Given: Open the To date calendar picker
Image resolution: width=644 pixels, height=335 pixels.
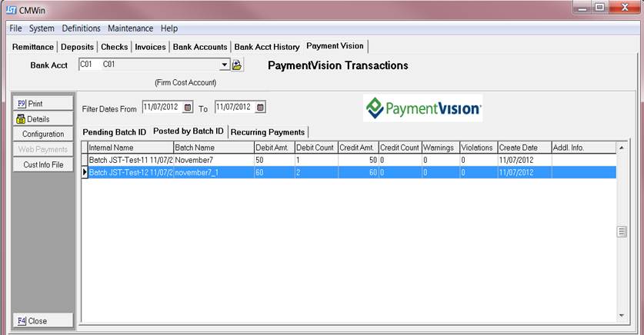Looking at the screenshot, I should click(260, 108).
